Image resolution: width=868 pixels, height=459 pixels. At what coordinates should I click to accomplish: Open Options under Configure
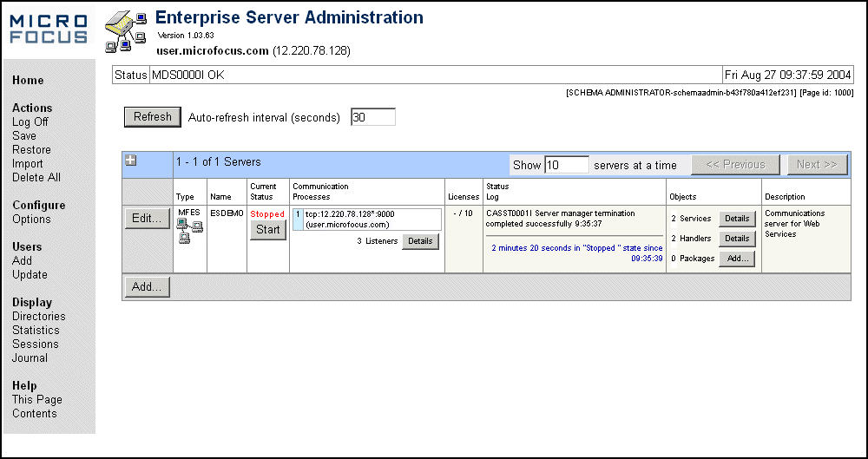[x=31, y=220]
